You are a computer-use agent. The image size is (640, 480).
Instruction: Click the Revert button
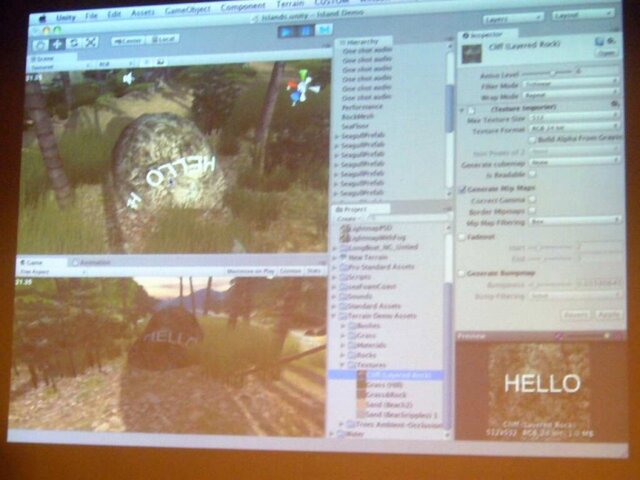(x=576, y=315)
